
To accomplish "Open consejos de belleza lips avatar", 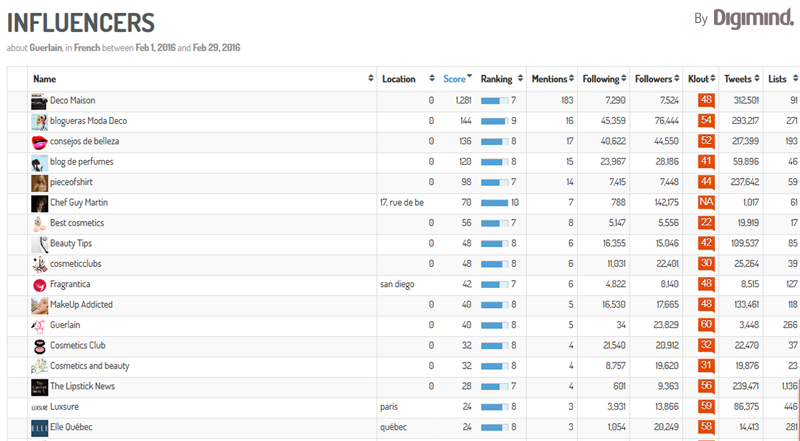I will coord(39,142).
